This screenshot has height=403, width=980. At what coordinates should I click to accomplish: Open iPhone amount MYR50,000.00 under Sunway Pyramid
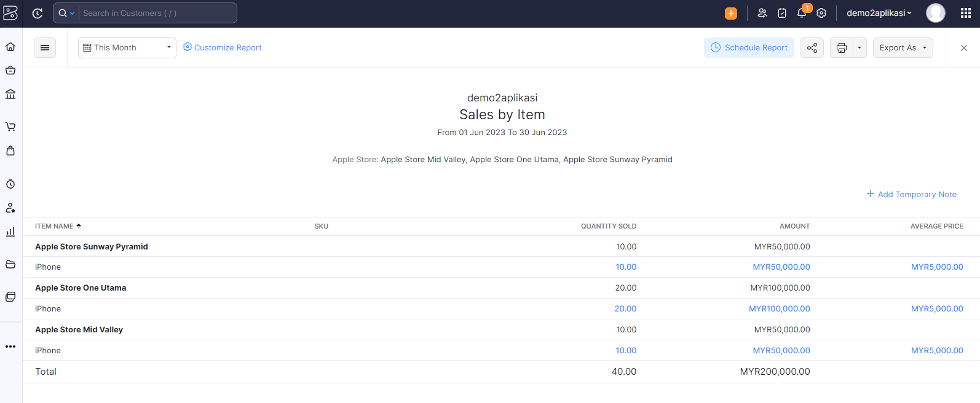(x=781, y=267)
